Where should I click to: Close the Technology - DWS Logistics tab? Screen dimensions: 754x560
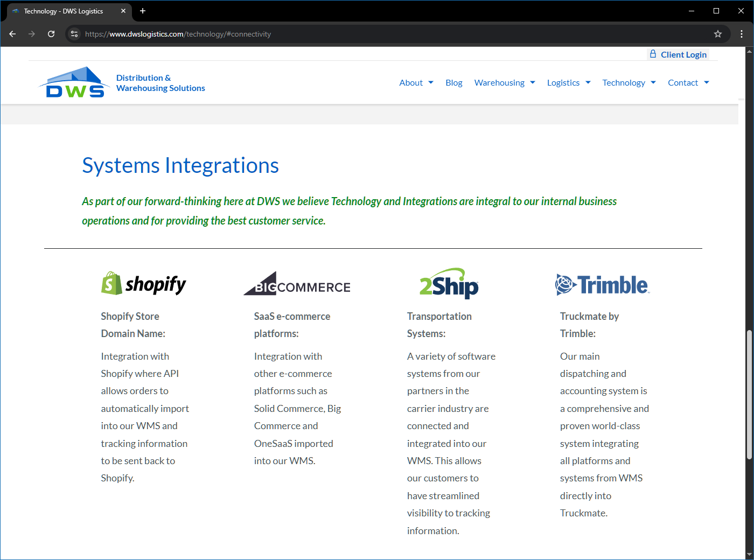coord(123,11)
